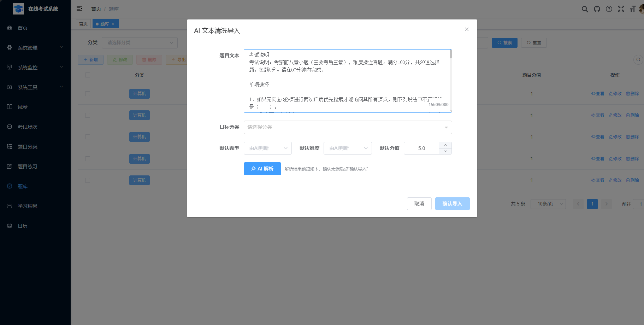Click the next page arrow
644x325 pixels.
607,204
